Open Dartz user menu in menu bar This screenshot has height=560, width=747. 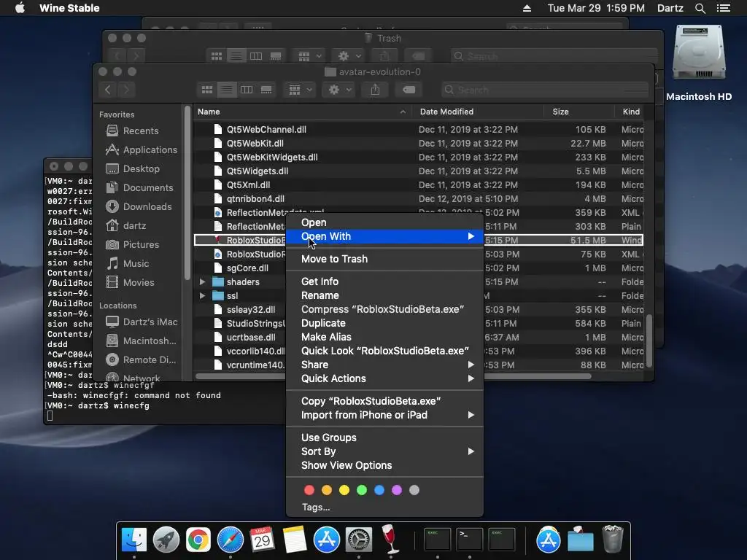point(670,8)
